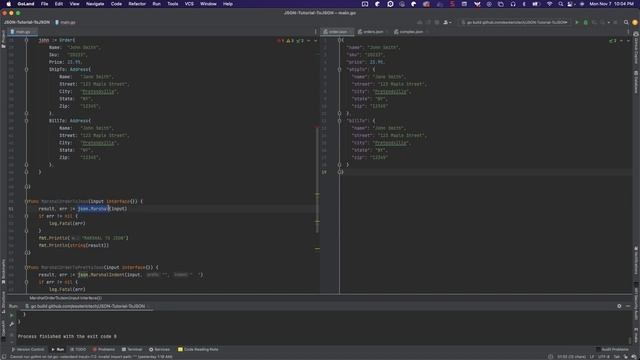Collapse the "billTo" object in order.json
The width and height of the screenshot is (640, 360).
[x=339, y=121]
